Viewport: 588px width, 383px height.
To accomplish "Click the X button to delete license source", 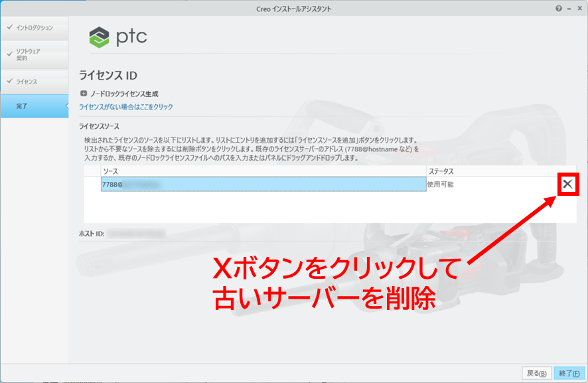I will (567, 185).
